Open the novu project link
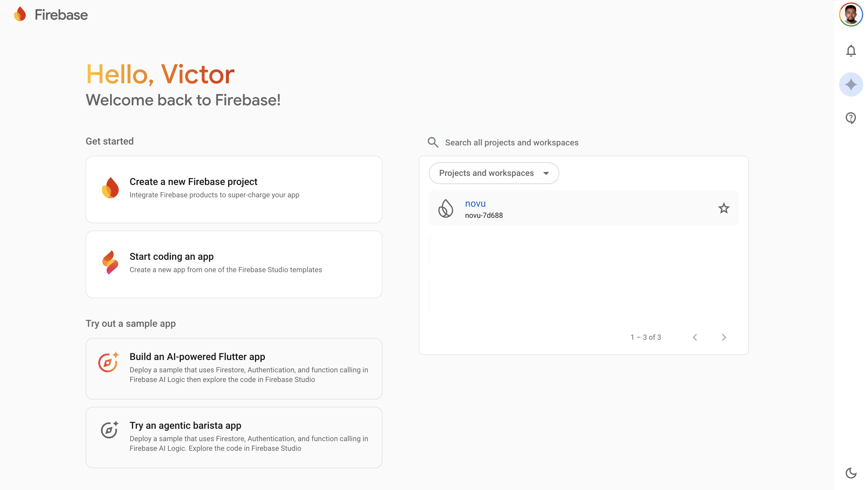The image size is (868, 490). coord(475,203)
